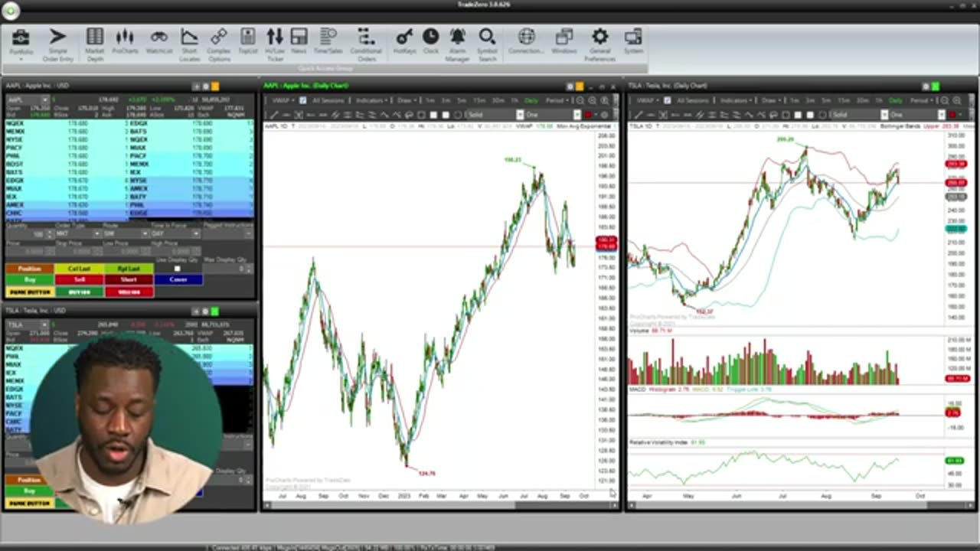Select 5m timeframe in AAPL chart
Viewport: 980px width, 551px height.
[x=462, y=100]
